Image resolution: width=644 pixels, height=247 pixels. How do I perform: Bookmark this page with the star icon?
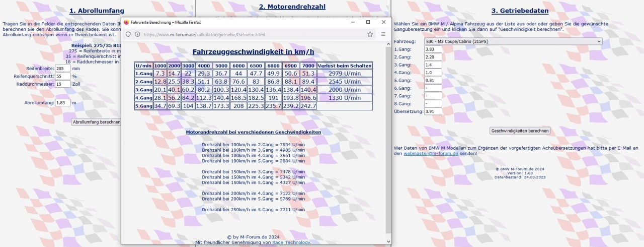370,34
